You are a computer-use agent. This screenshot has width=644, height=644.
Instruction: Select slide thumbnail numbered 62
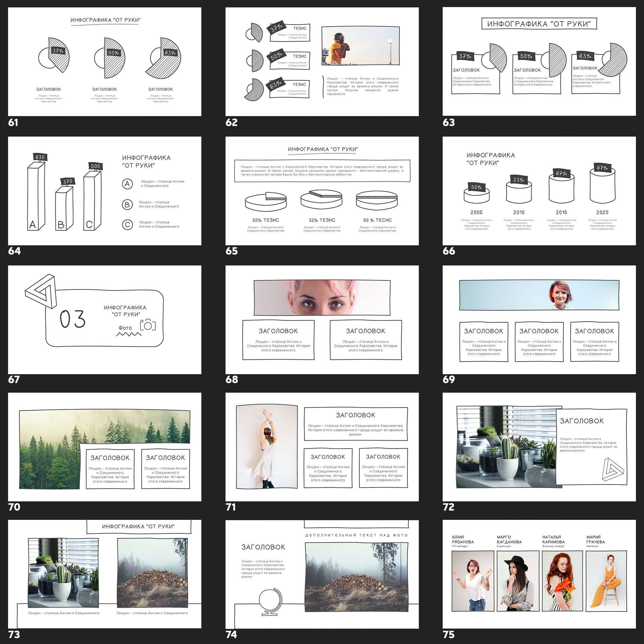click(322, 62)
